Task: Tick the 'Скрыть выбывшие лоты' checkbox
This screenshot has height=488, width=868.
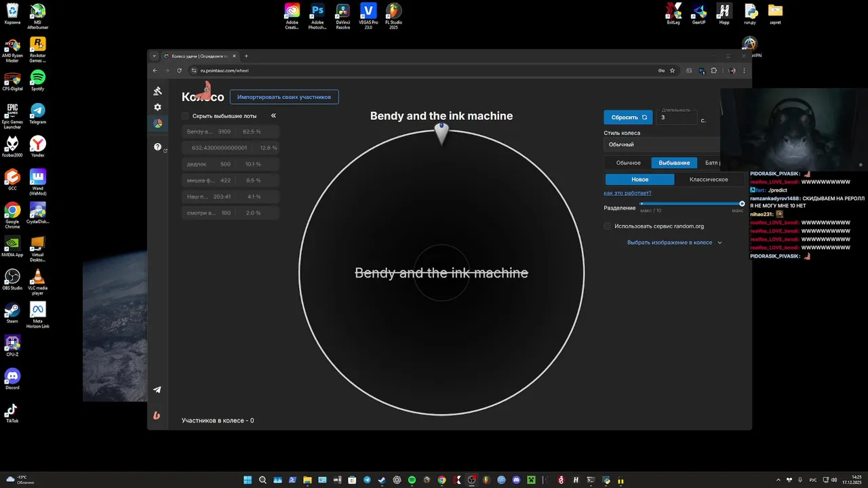Action: point(185,116)
